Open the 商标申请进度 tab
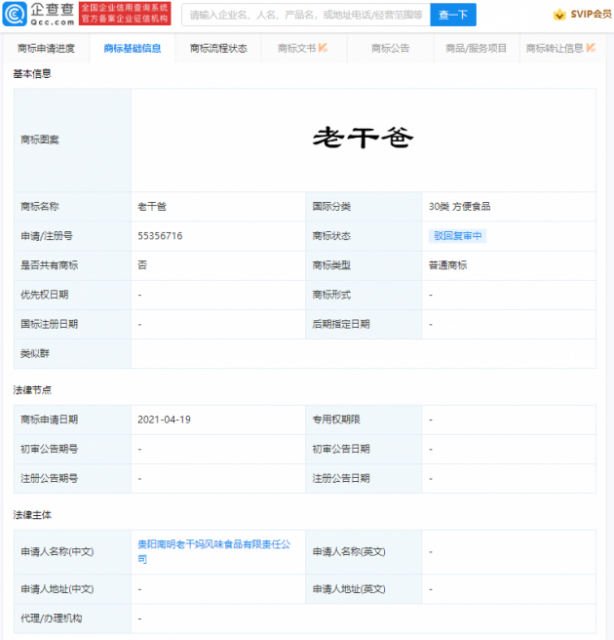Viewport: 614px width, 640px height. click(x=46, y=49)
